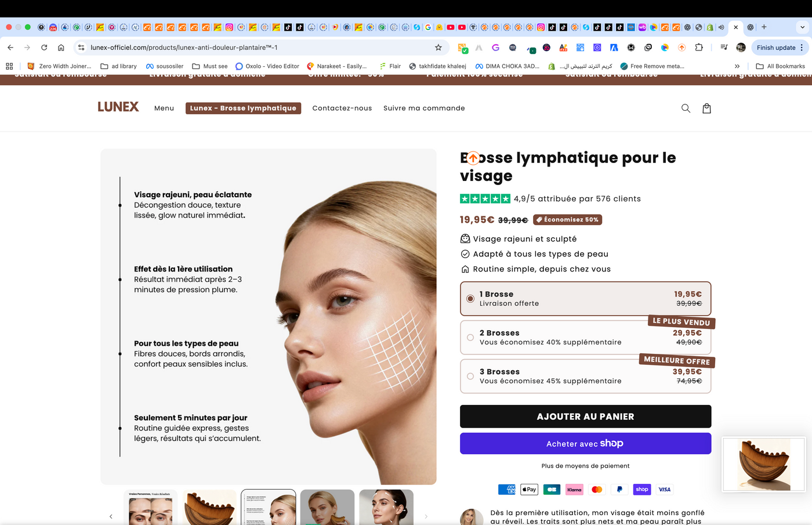
Task: Open the shopping cart bag icon
Action: [706, 108]
